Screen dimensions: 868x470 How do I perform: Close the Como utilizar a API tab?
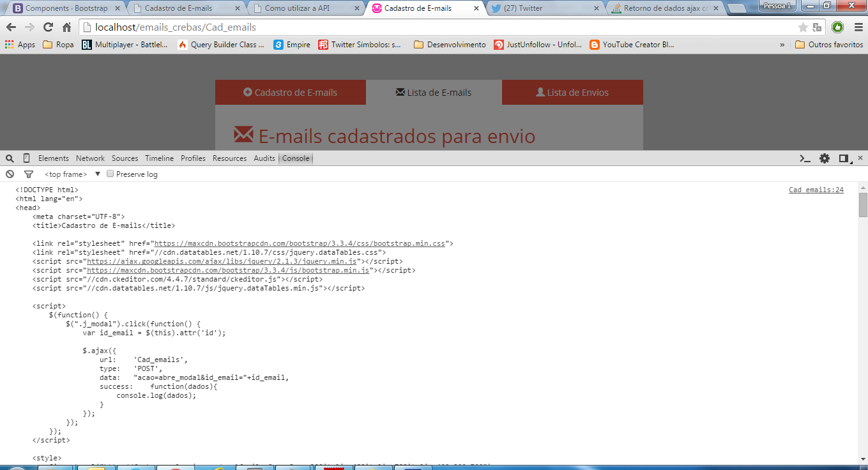click(356, 8)
